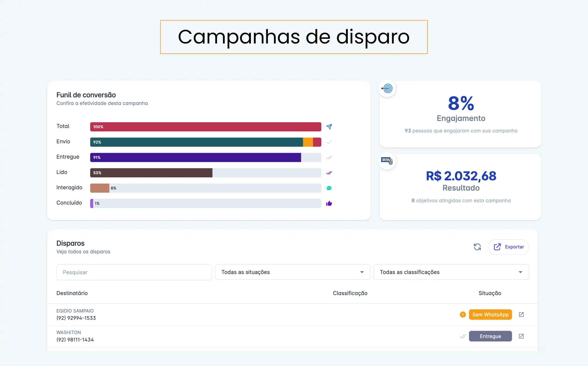Screen dimensions: 588x366
Task: Click the Sem WhatsApp status badge
Action: pyautogui.click(x=490, y=315)
